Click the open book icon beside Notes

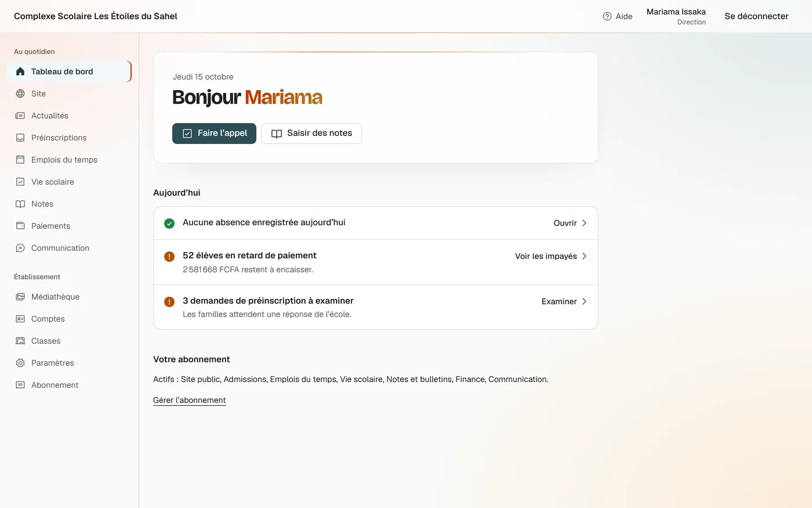pos(20,204)
